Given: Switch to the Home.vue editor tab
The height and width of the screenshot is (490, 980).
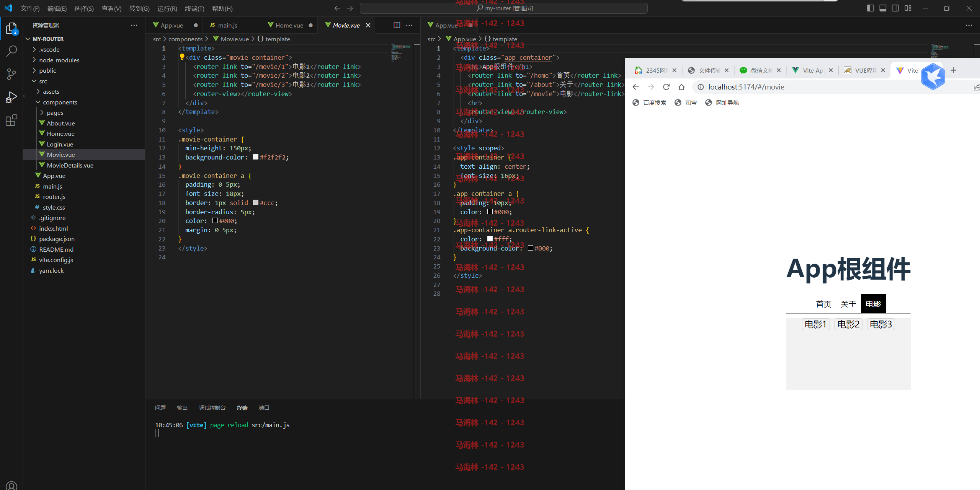Looking at the screenshot, I should (289, 25).
